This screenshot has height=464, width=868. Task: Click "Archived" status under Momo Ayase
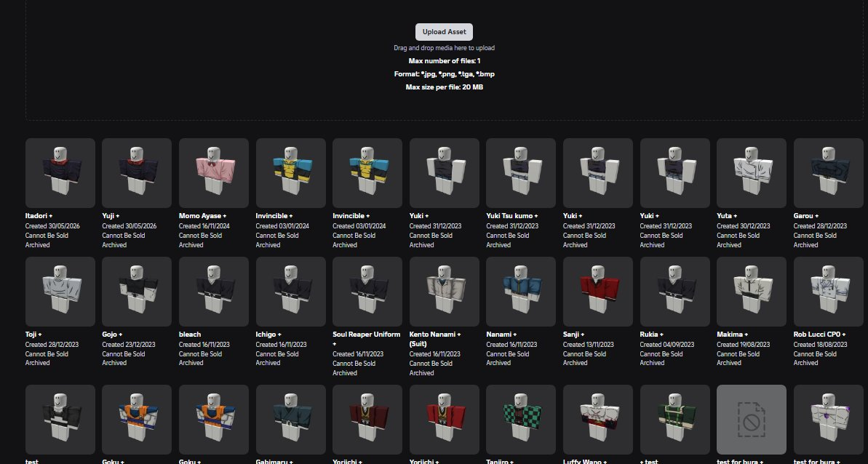(191, 245)
